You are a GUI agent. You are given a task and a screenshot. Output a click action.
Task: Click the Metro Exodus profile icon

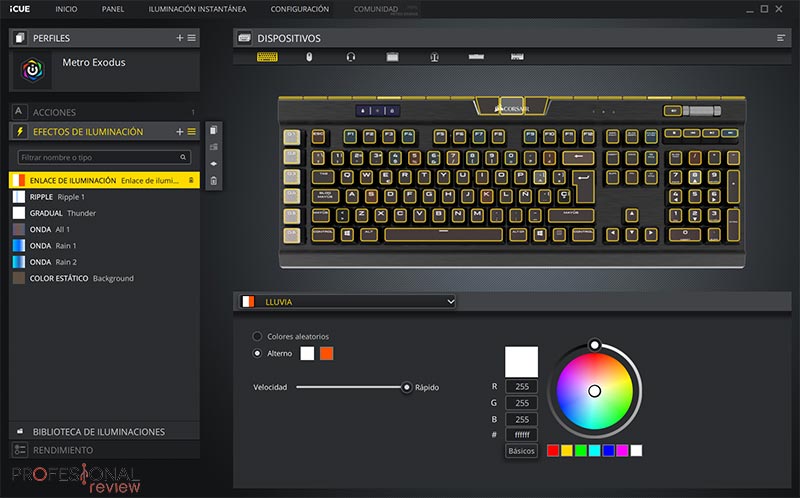[33, 70]
